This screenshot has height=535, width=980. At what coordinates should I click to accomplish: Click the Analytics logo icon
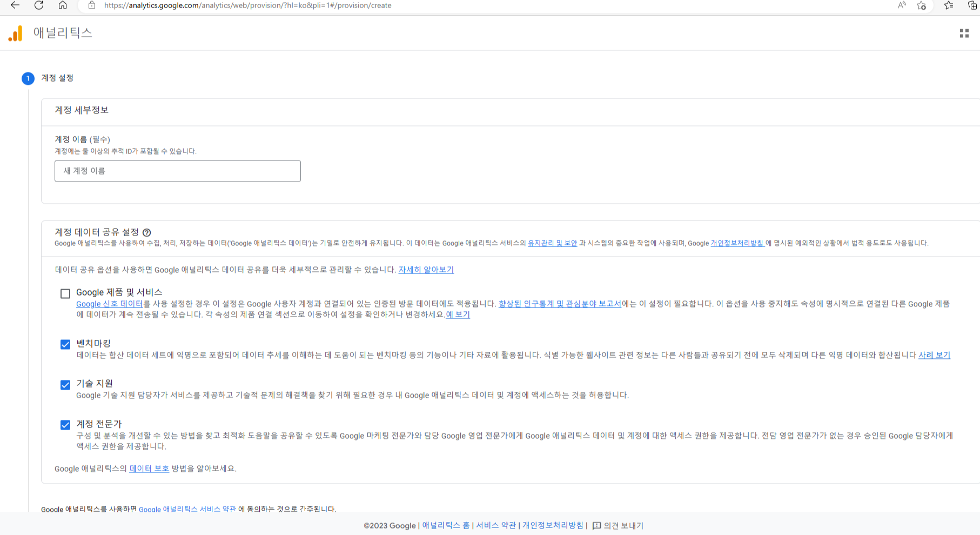click(x=16, y=34)
